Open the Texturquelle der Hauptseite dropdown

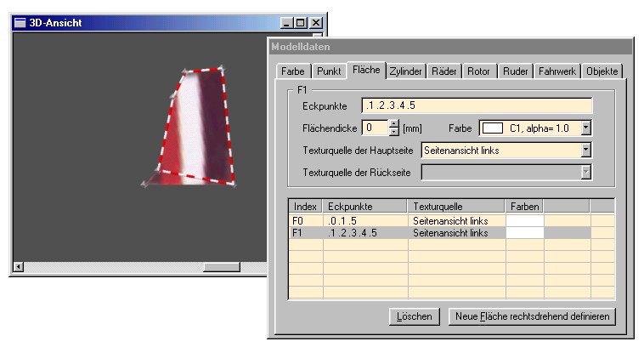click(x=585, y=151)
